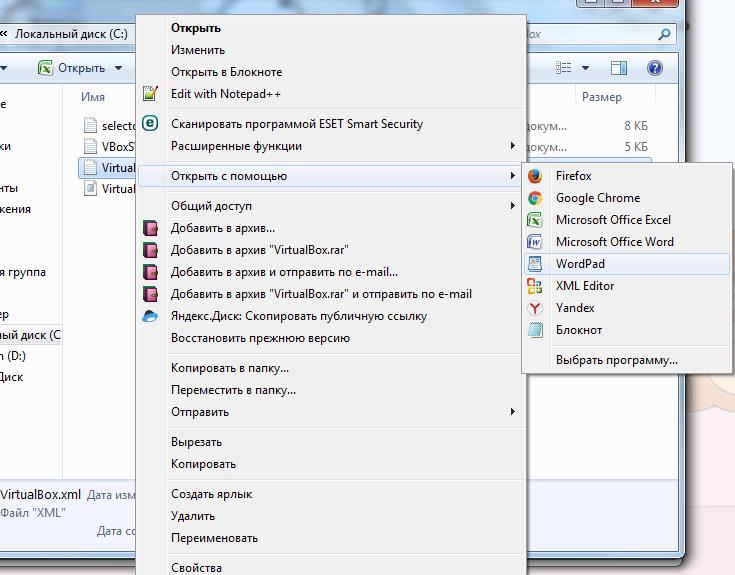
Task: Click the Excel icon in Open-with submenu
Action: (535, 220)
